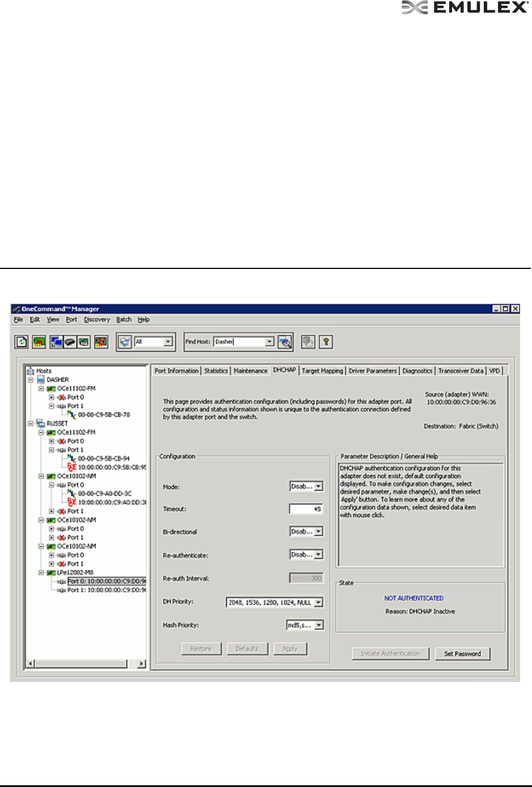Click the second toolbar icon with red-green grid
Viewport: 532px width, 787px height.
tap(39, 342)
